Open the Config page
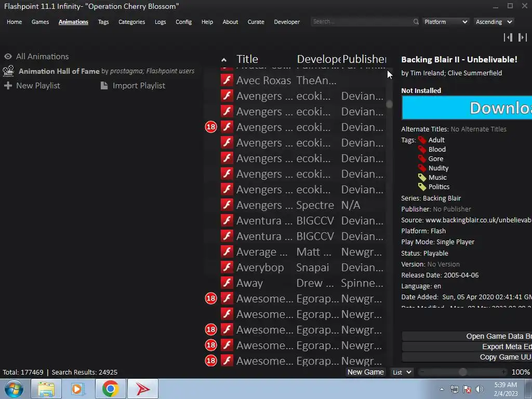 click(183, 22)
